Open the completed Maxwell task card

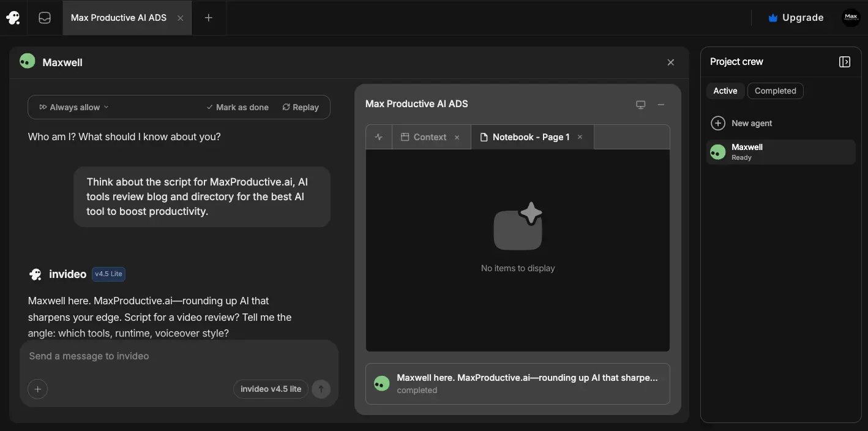[x=518, y=384]
